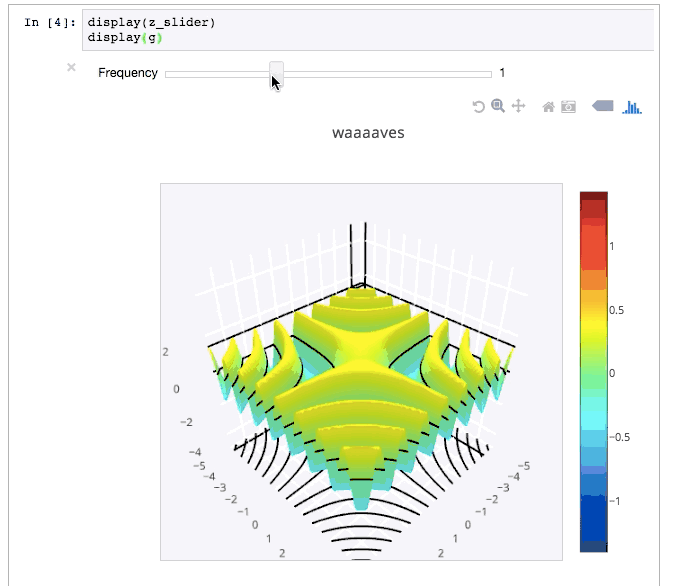The width and height of the screenshot is (696, 586).
Task: Click slider track right of the handle
Action: (x=390, y=73)
